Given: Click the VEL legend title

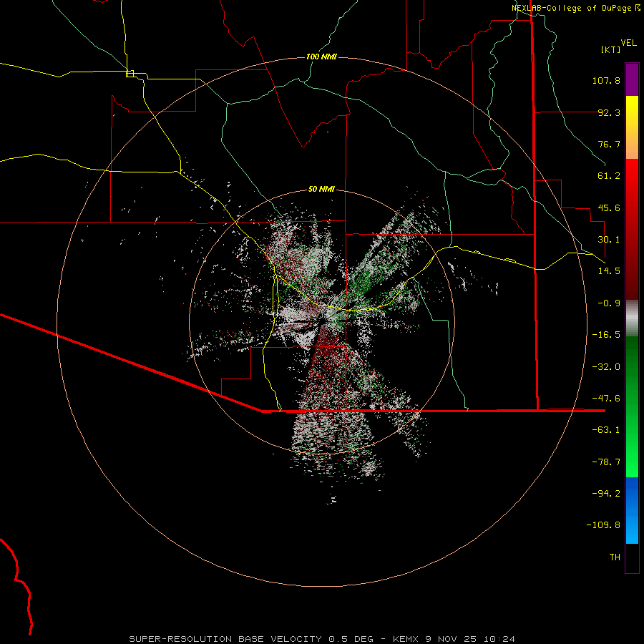Looking at the screenshot, I should (628, 43).
